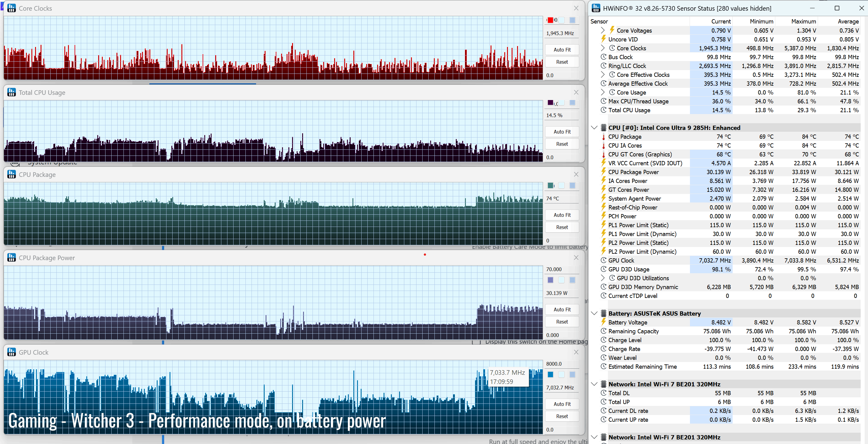
Task: Click the clock icon beside GPU Clock sensor
Action: 603,260
